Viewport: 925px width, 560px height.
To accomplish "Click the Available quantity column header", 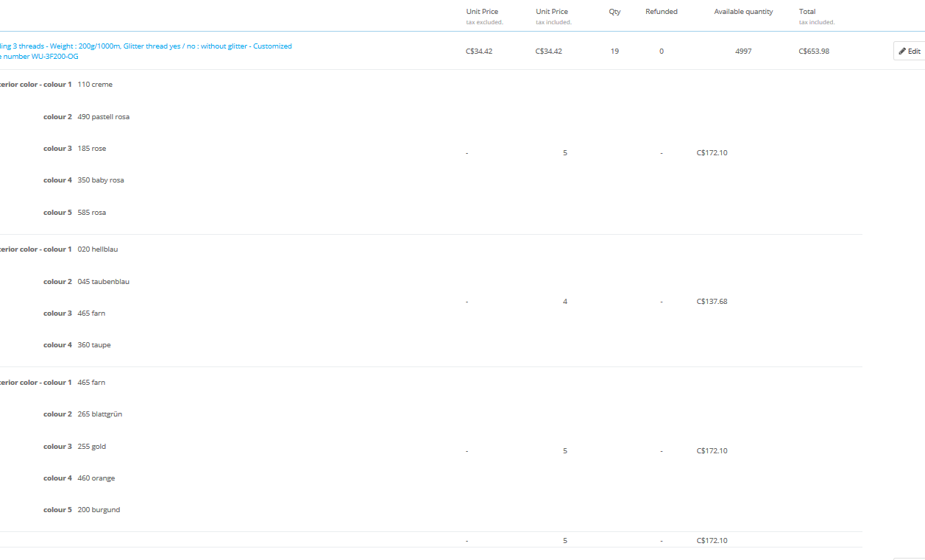I will point(743,12).
